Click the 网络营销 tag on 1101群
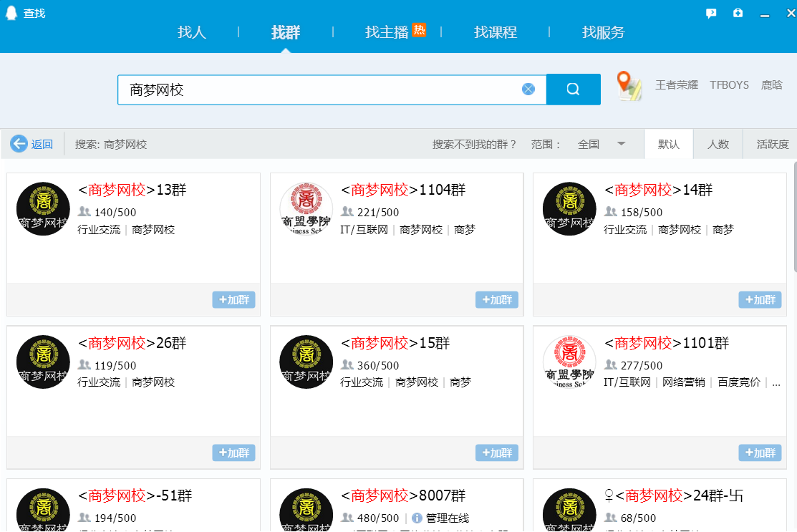 [x=684, y=382]
